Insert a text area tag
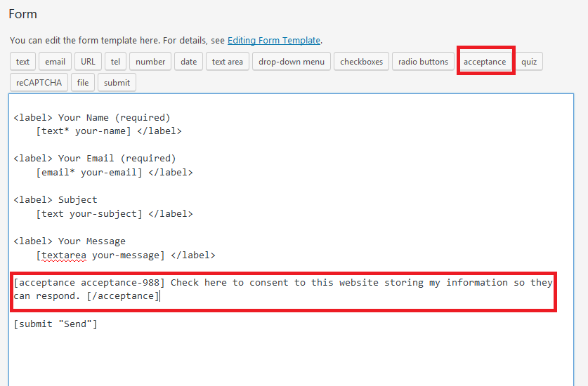This screenshot has height=386, width=588. coord(227,62)
